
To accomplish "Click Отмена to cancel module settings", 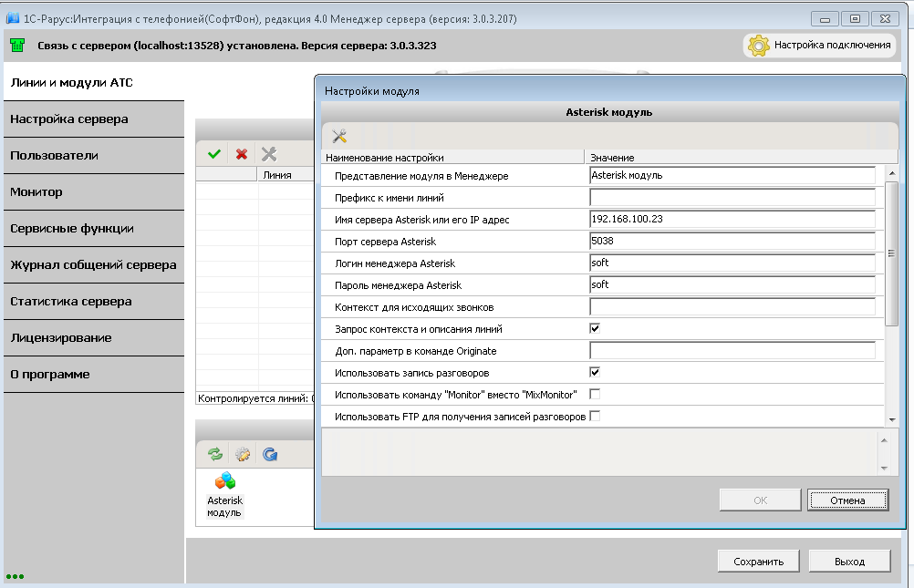I will click(847, 500).
